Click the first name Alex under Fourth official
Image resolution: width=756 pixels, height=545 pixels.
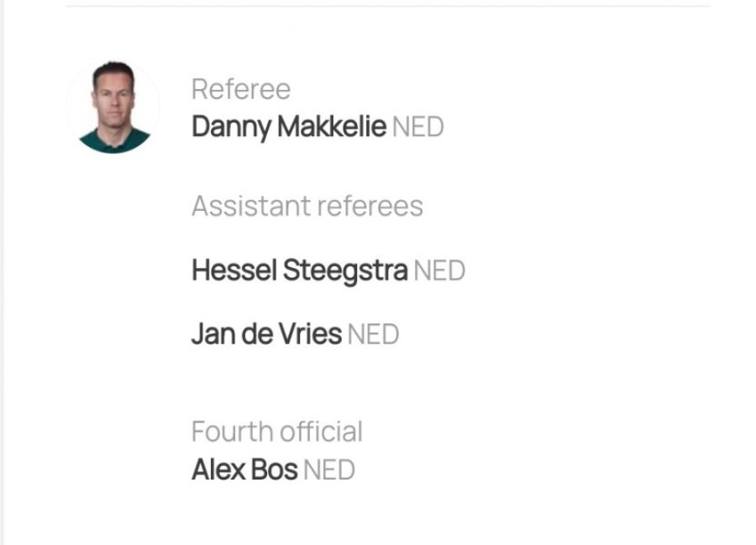click(x=219, y=469)
